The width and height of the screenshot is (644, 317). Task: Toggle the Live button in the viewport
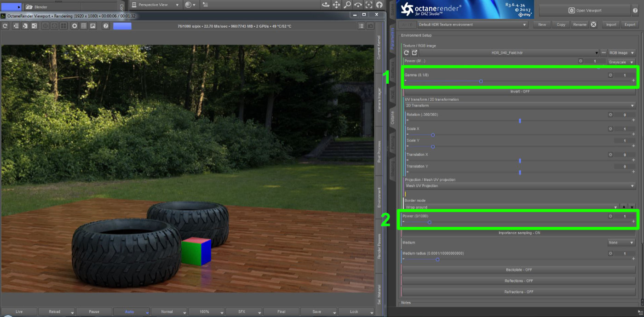[x=19, y=311]
